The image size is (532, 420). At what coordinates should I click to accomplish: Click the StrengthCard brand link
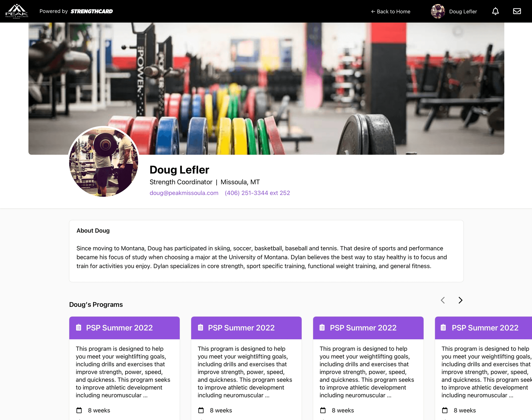(x=92, y=11)
